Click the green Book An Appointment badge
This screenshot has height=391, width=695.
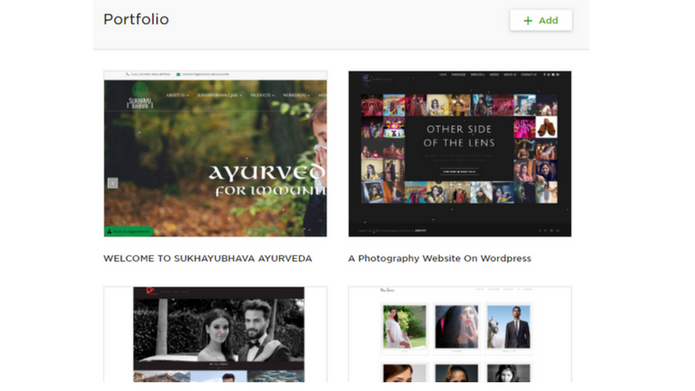coord(129,231)
